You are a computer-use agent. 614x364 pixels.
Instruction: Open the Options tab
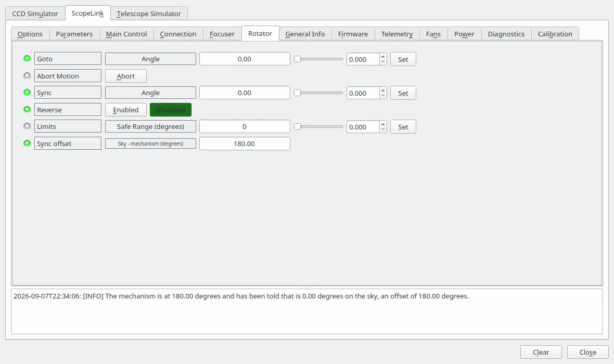point(30,34)
